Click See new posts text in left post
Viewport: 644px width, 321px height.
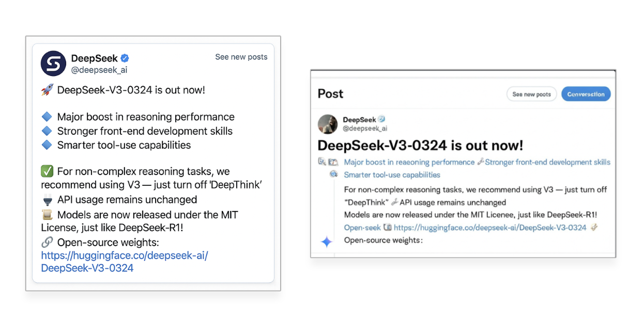[241, 57]
